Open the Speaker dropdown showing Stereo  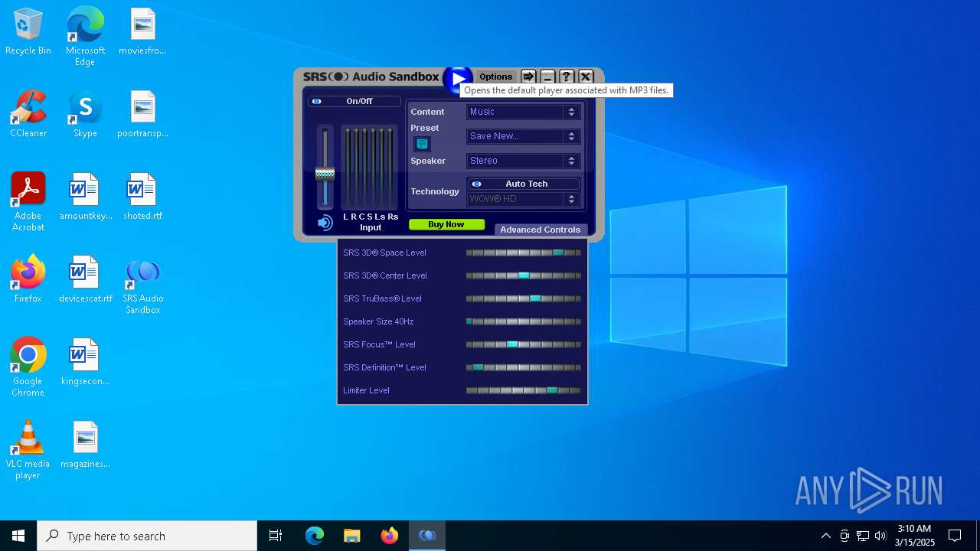tap(523, 161)
